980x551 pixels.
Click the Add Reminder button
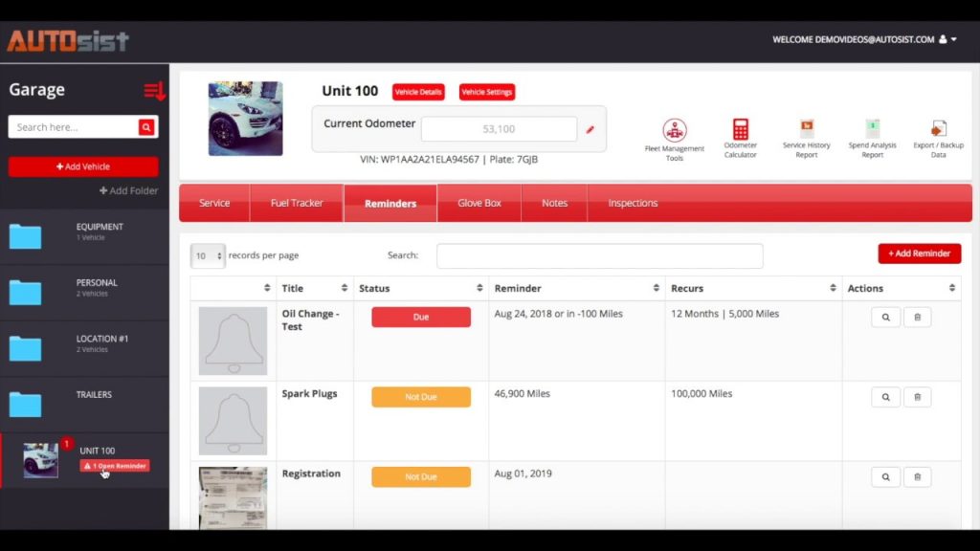coord(919,253)
